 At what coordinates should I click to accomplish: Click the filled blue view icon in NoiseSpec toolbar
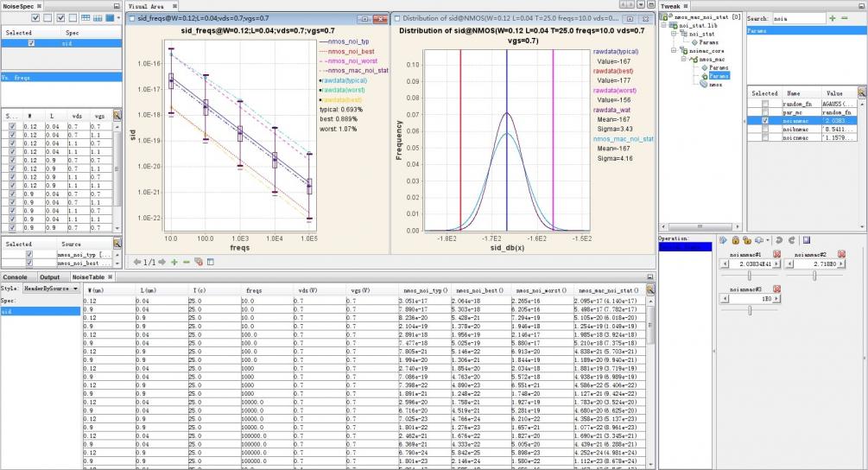[x=110, y=18]
